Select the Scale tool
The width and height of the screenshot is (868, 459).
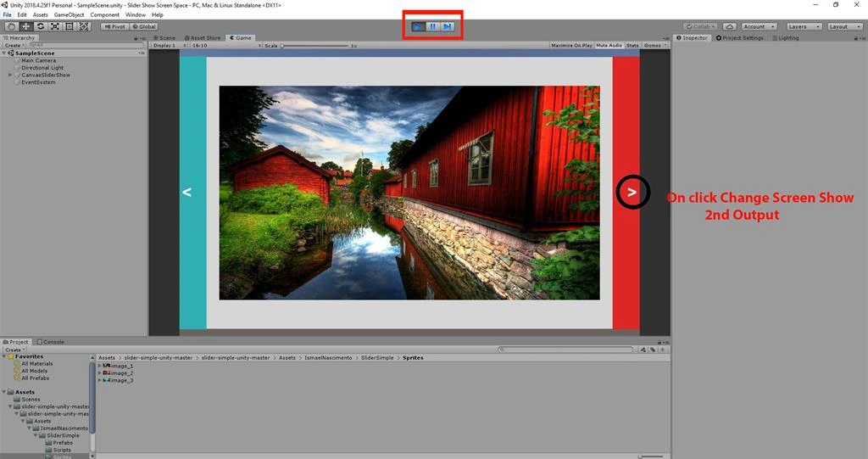click(x=55, y=26)
